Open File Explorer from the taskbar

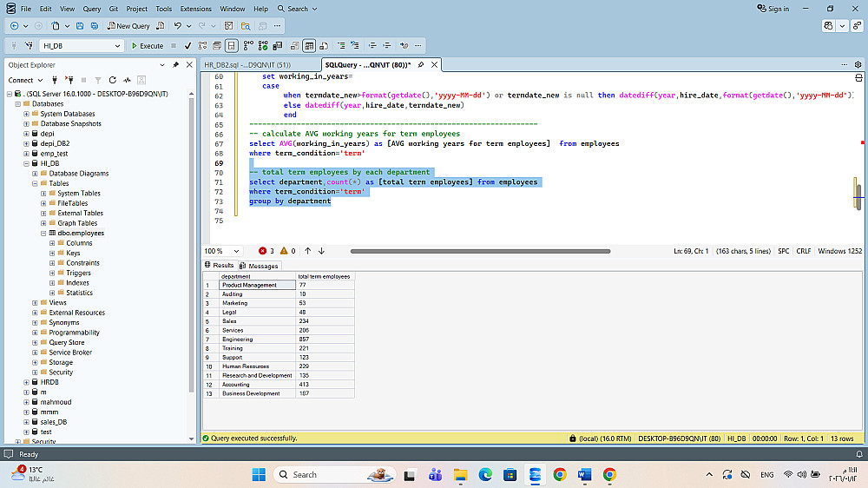pos(460,474)
